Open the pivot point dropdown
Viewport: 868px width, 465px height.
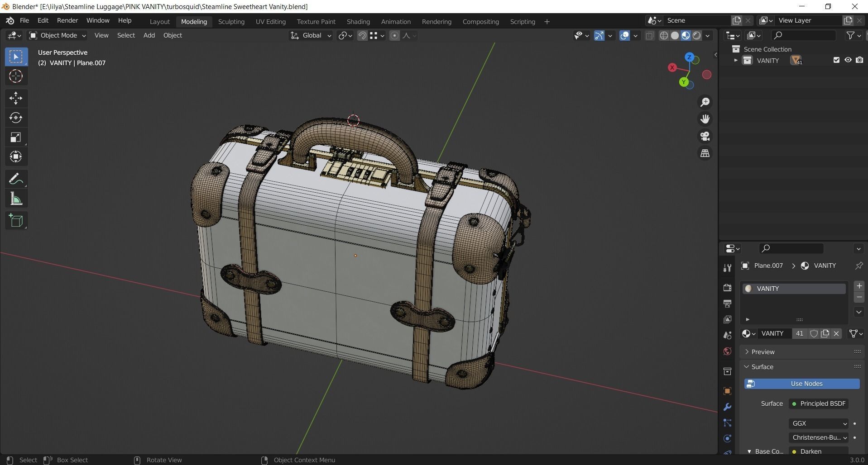coord(345,35)
